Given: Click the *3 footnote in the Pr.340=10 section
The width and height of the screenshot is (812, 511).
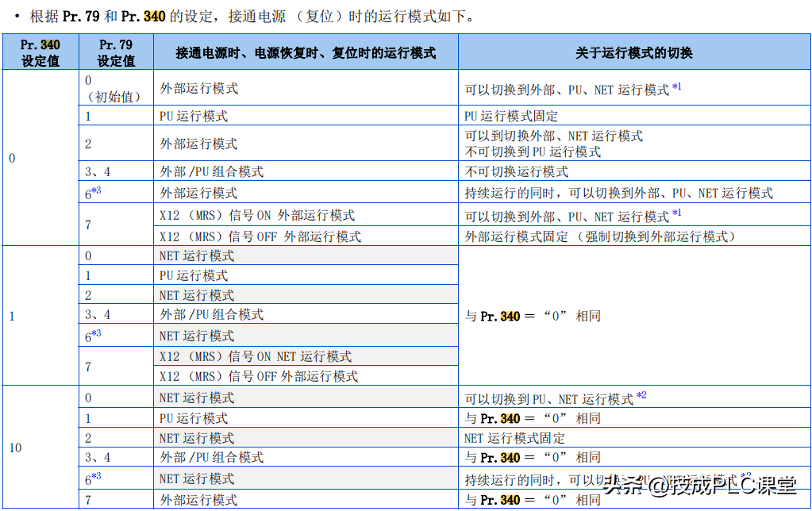Looking at the screenshot, I should [96, 477].
